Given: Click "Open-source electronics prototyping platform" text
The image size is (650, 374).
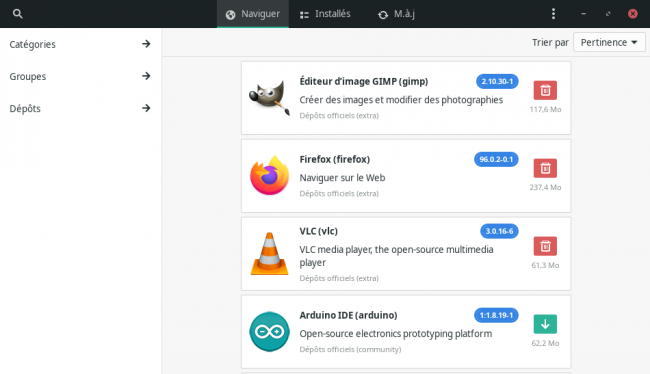Looking at the screenshot, I should (395, 334).
